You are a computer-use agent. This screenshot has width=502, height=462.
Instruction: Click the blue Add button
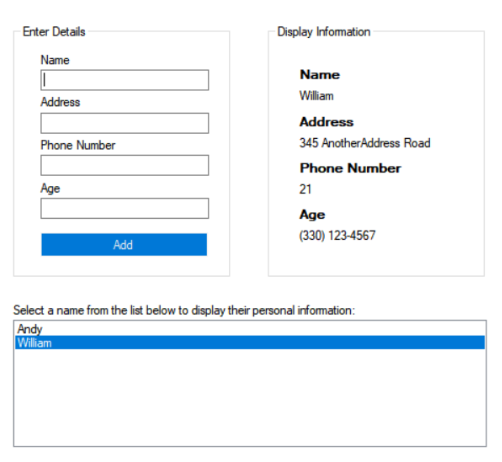point(124,245)
